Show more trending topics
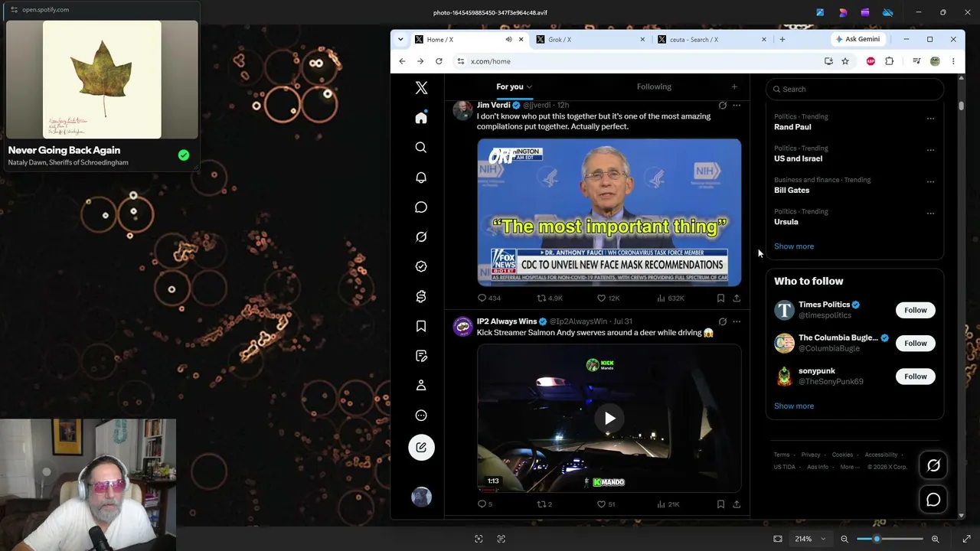This screenshot has height=551, width=980. coord(794,246)
